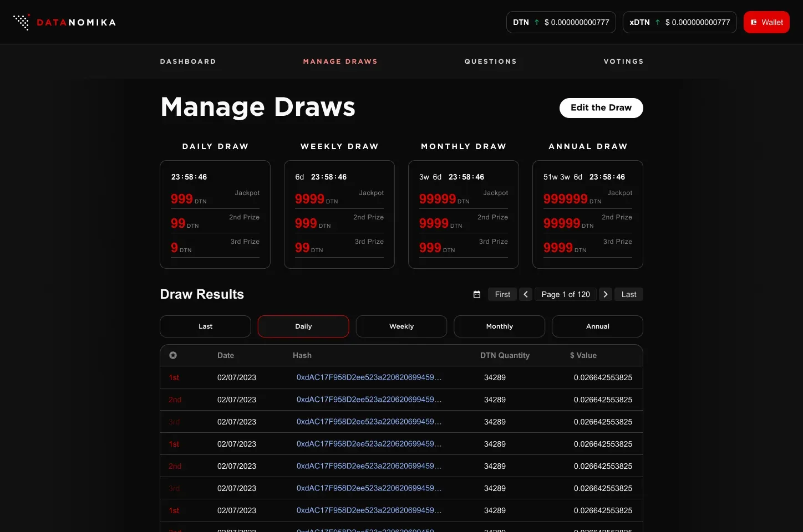
Task: Click the Draw Results heading
Action: click(x=202, y=294)
